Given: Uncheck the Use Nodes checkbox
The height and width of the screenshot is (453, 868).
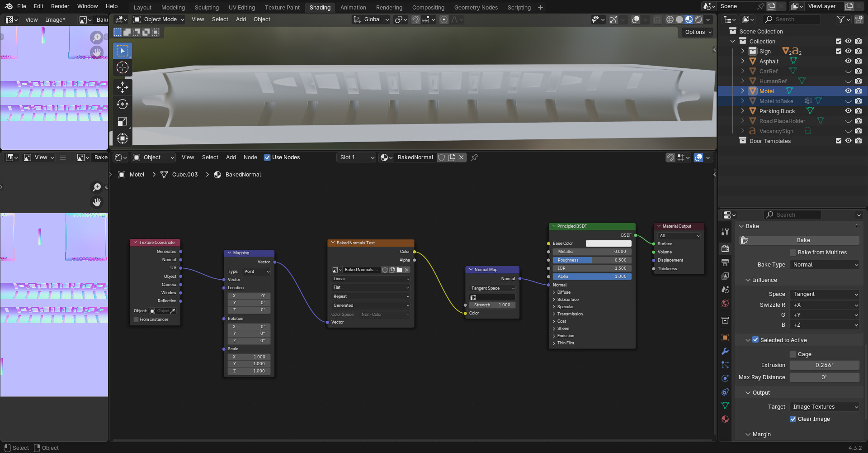Looking at the screenshot, I should [x=268, y=157].
